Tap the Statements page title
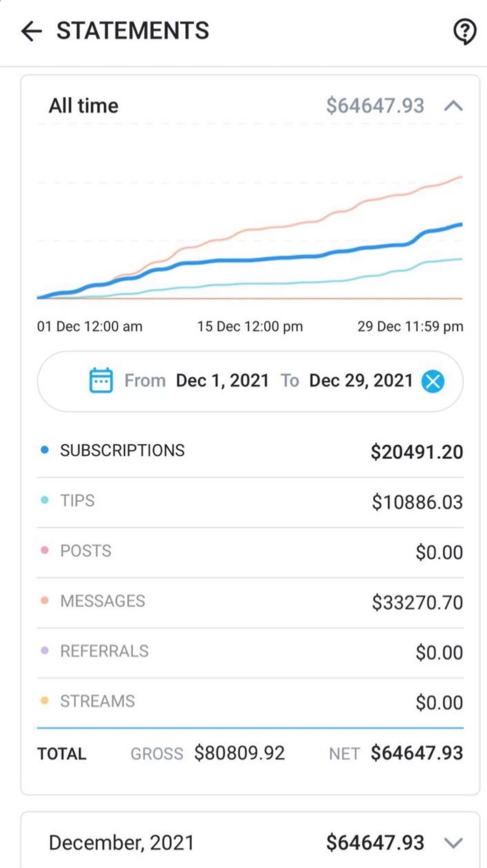487x868 pixels. pyautogui.click(x=133, y=31)
